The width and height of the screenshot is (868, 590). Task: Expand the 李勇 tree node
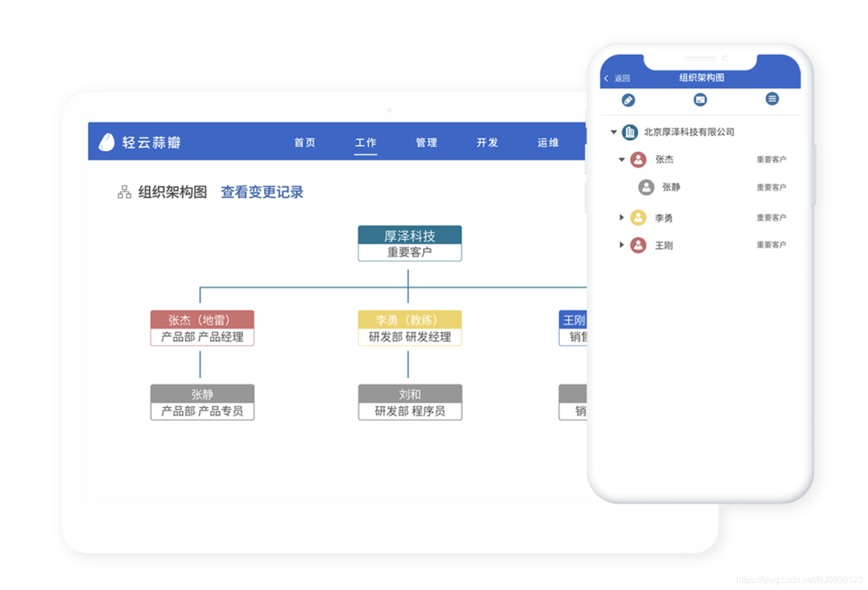point(622,217)
